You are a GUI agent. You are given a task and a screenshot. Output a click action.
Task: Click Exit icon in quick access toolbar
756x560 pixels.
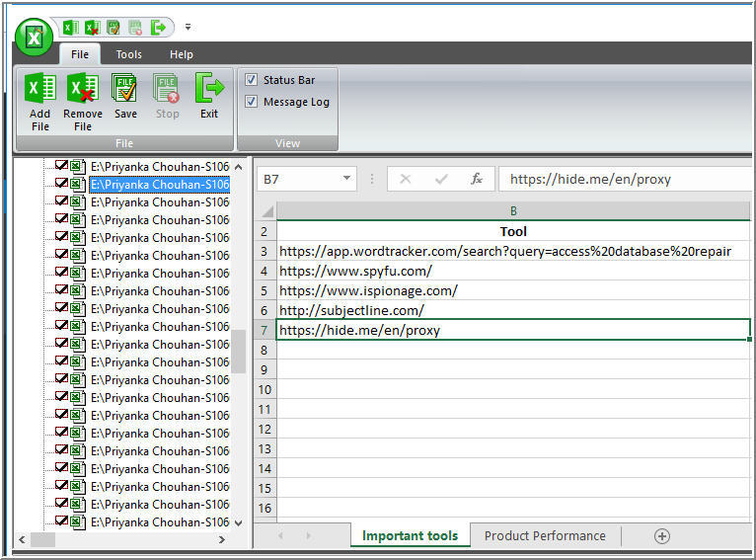[158, 28]
